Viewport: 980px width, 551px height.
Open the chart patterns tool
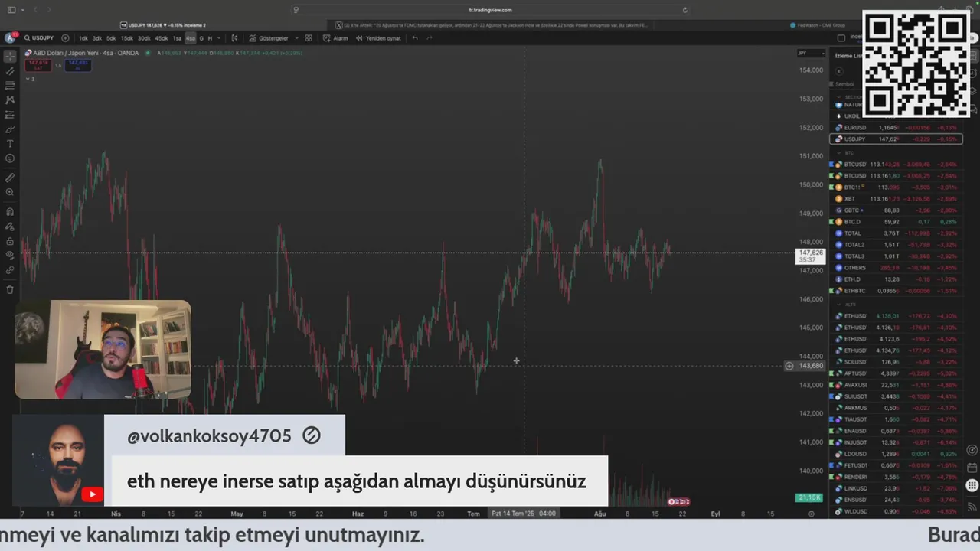pos(10,100)
